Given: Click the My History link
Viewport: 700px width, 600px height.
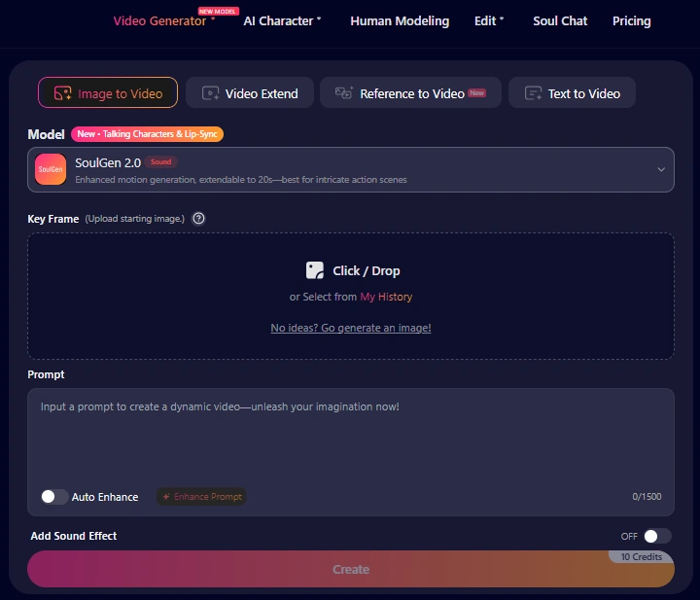Looking at the screenshot, I should click(x=386, y=297).
